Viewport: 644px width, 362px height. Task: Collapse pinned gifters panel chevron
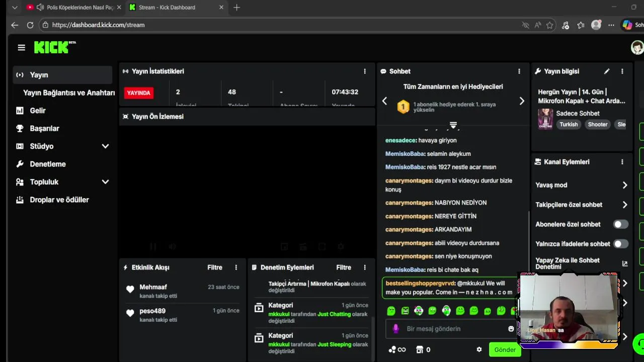(453, 125)
